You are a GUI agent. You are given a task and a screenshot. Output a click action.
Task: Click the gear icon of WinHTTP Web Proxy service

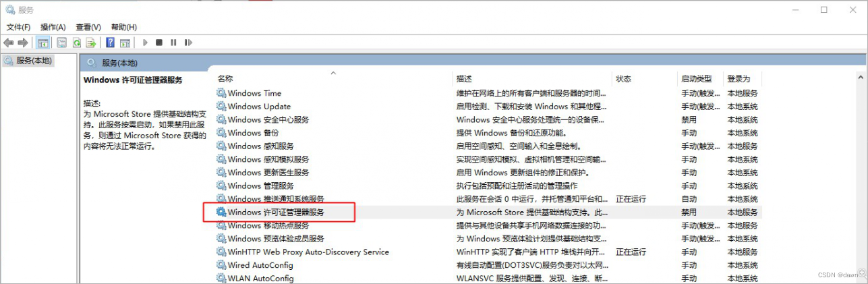coord(221,252)
